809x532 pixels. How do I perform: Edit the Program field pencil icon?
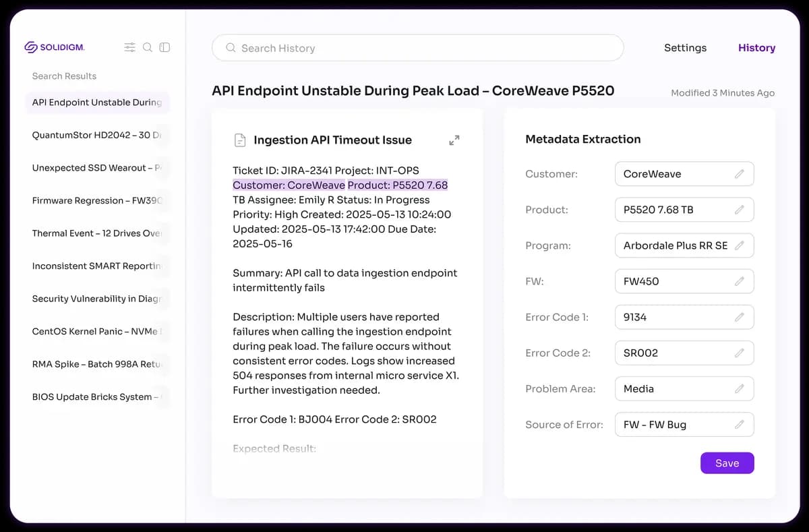tap(740, 245)
